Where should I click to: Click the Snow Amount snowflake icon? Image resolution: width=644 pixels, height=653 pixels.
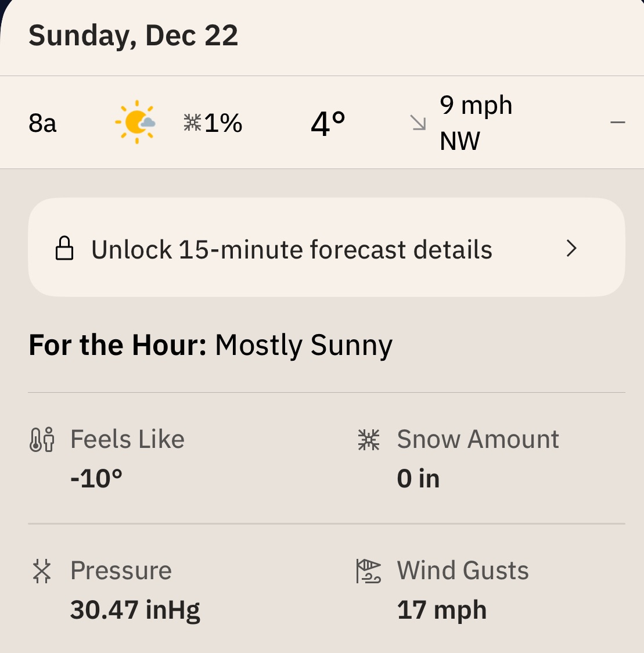tap(369, 440)
